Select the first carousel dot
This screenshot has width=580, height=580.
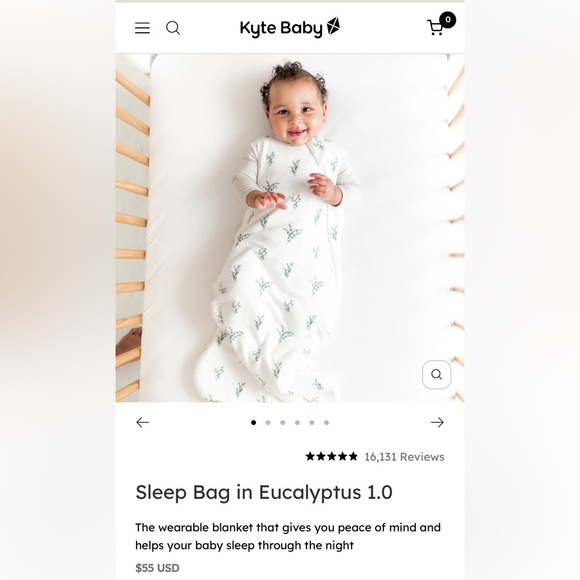click(x=253, y=422)
